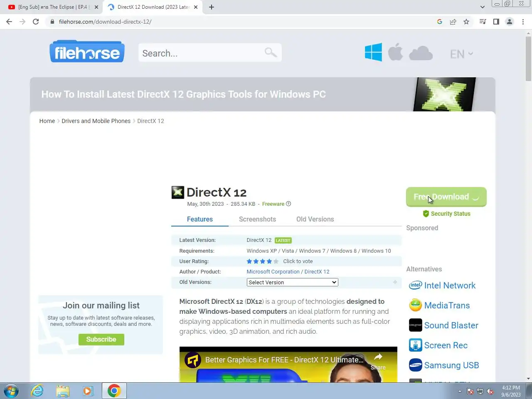Close the YouTube Eclipse tab
The height and width of the screenshot is (399, 532).
tap(96, 7)
